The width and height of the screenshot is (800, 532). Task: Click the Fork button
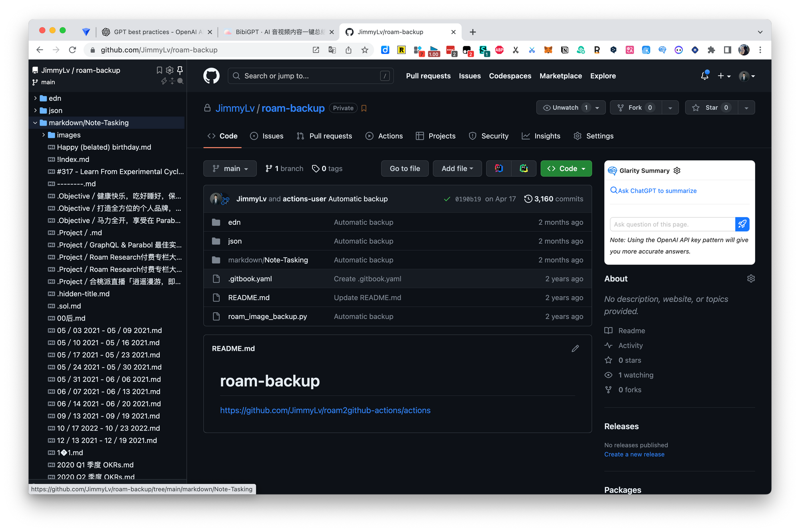coord(636,108)
